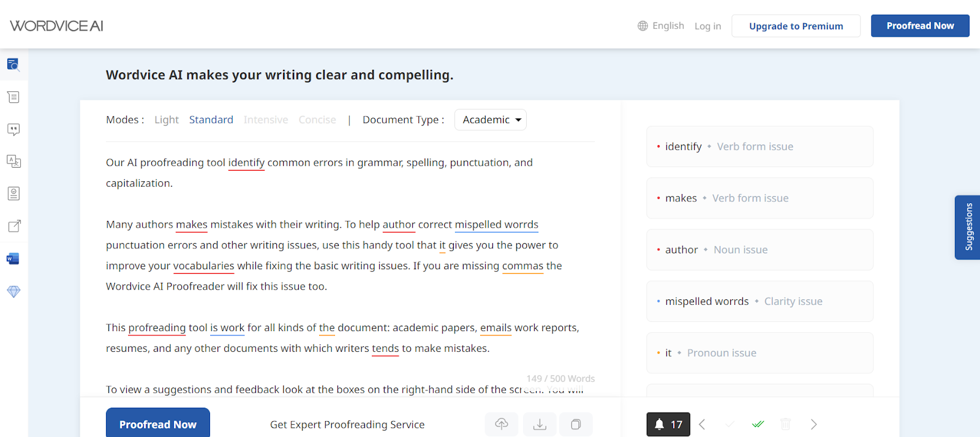Viewport: 980px width, 437px height.
Task: Click the copy text icon
Action: (x=576, y=424)
